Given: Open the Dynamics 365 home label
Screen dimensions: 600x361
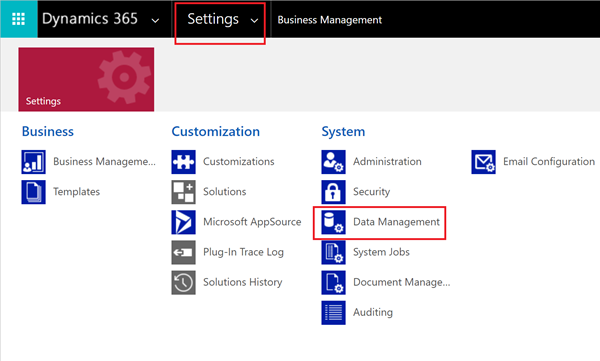Looking at the screenshot, I should [x=90, y=19].
